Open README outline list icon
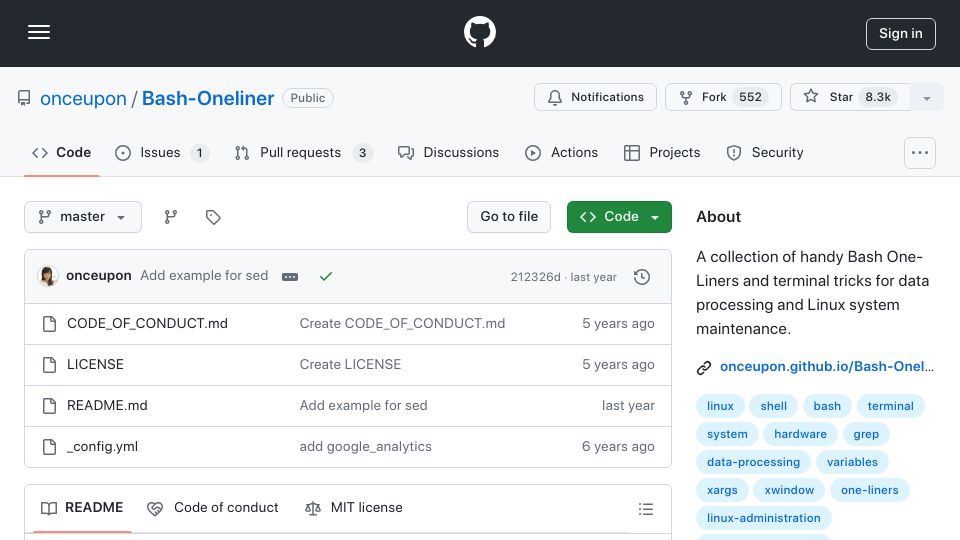 [x=645, y=509]
